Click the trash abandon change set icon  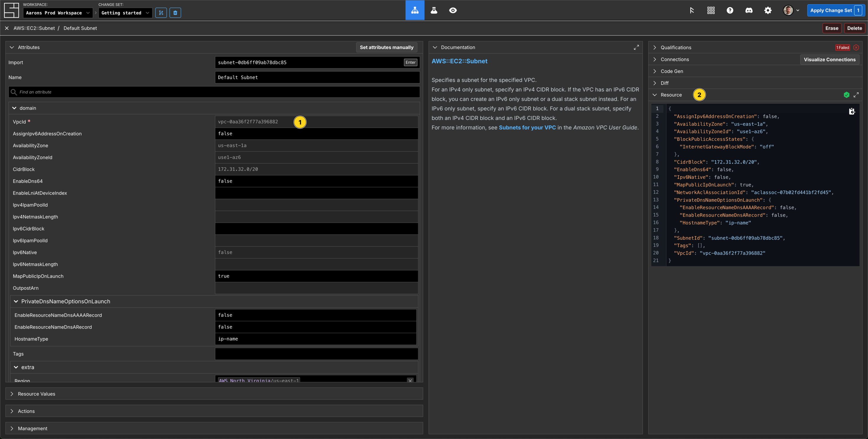pos(175,13)
